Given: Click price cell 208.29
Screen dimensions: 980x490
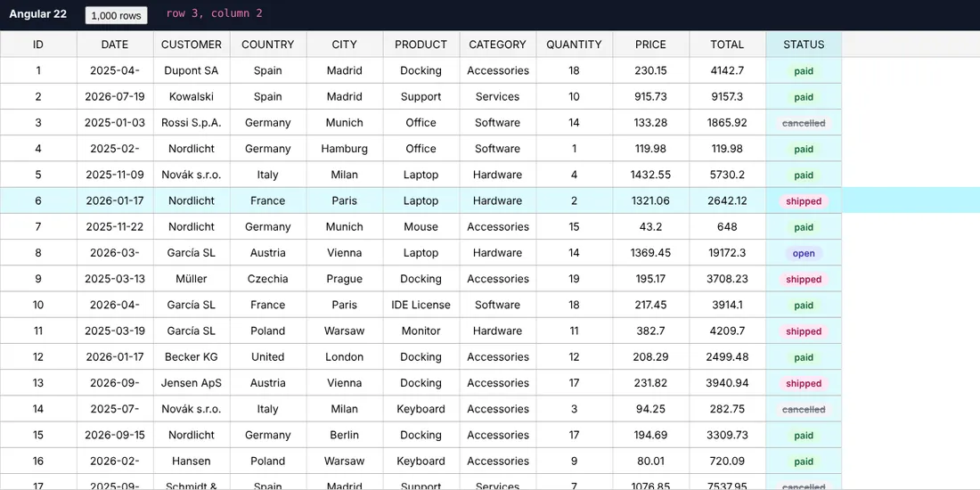Looking at the screenshot, I should click(x=650, y=357).
